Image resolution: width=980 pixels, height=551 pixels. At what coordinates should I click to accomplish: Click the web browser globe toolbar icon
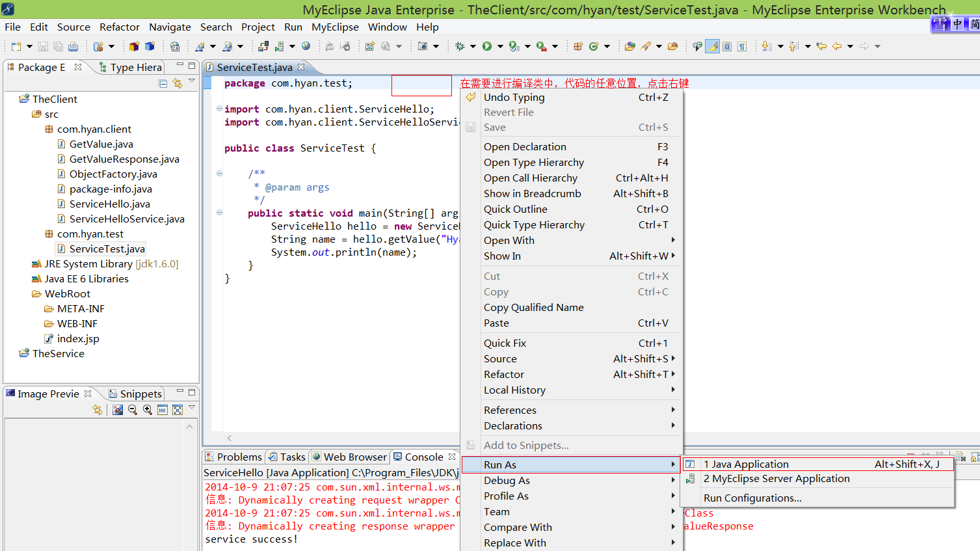(x=306, y=46)
